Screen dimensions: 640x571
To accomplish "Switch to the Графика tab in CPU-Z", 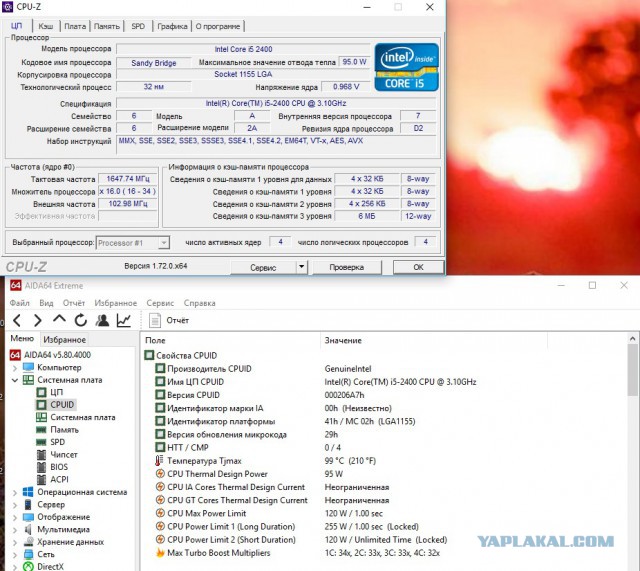I will pos(172,26).
